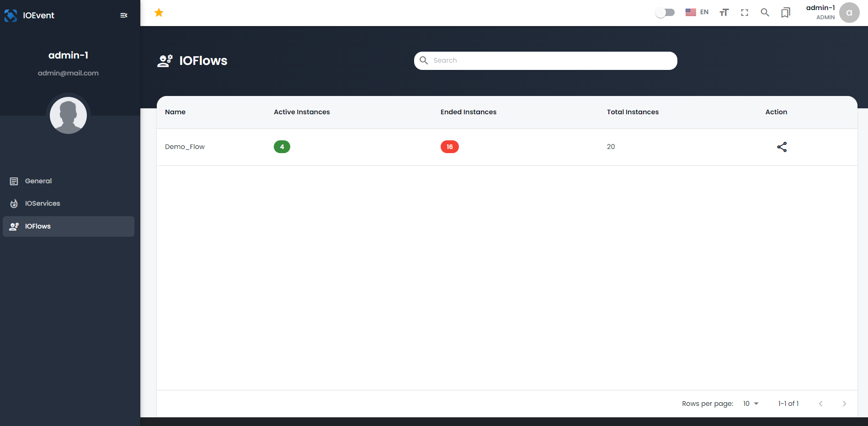The height and width of the screenshot is (426, 868).
Task: Click inside the Search input field
Action: coord(545,60)
